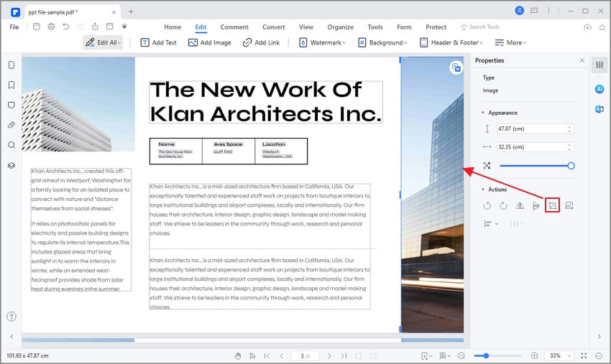Go to the last page
This screenshot has width=611, height=364.
(344, 356)
